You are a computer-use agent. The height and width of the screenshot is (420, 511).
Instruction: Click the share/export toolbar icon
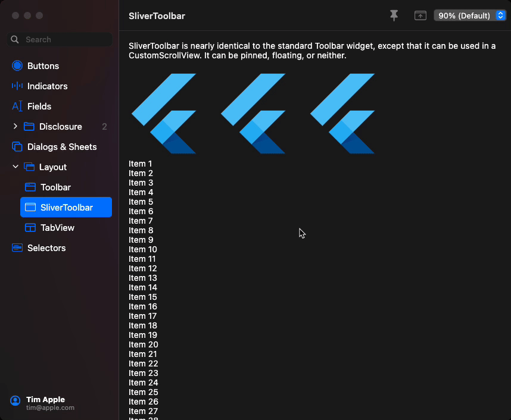(x=420, y=15)
